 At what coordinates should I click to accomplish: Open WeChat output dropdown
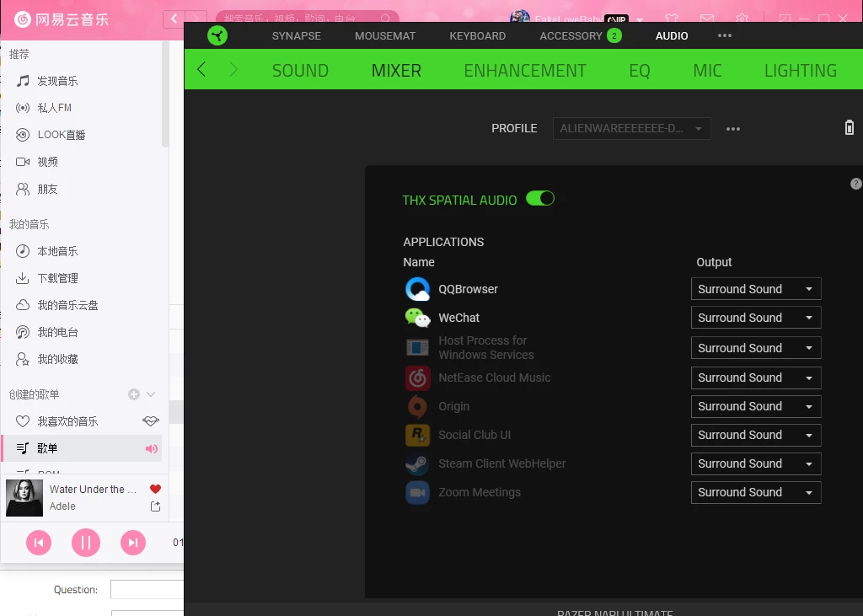coord(756,318)
